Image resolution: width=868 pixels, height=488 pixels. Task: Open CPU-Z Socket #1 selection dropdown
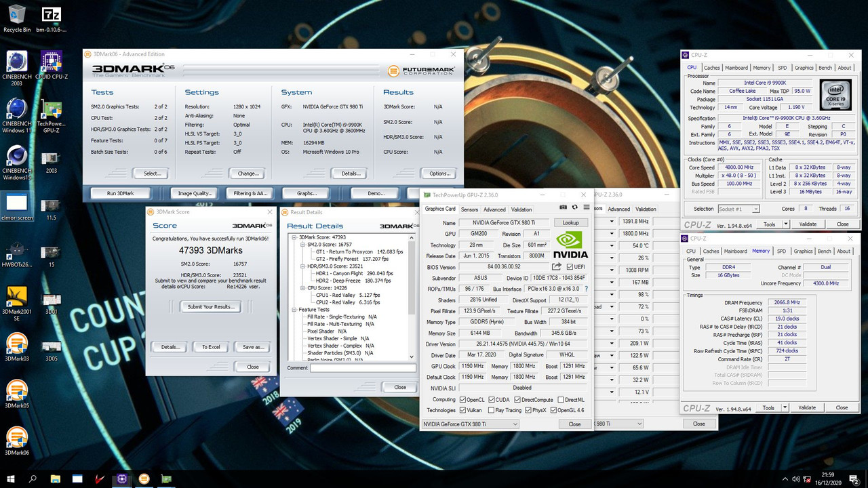click(738, 209)
